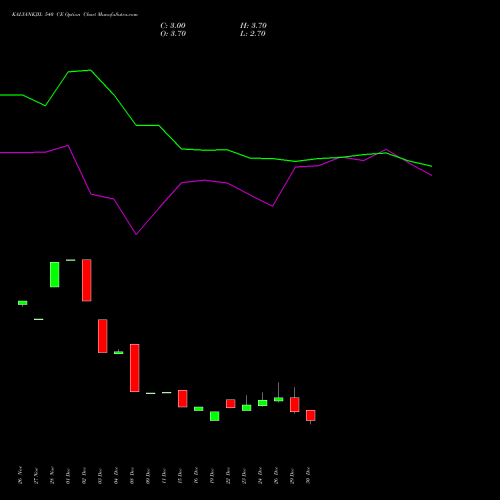
Task: Click the purple indicator line's lowest trough
Action: coord(136,234)
